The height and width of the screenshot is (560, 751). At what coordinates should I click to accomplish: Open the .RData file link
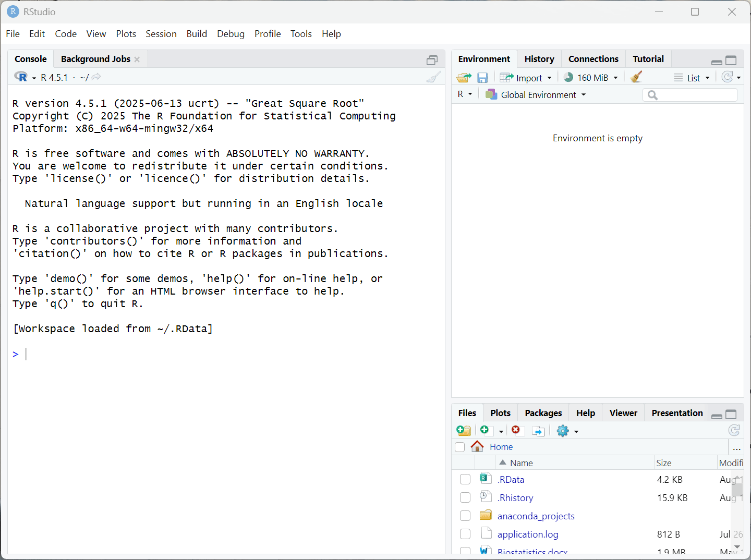[x=511, y=479]
